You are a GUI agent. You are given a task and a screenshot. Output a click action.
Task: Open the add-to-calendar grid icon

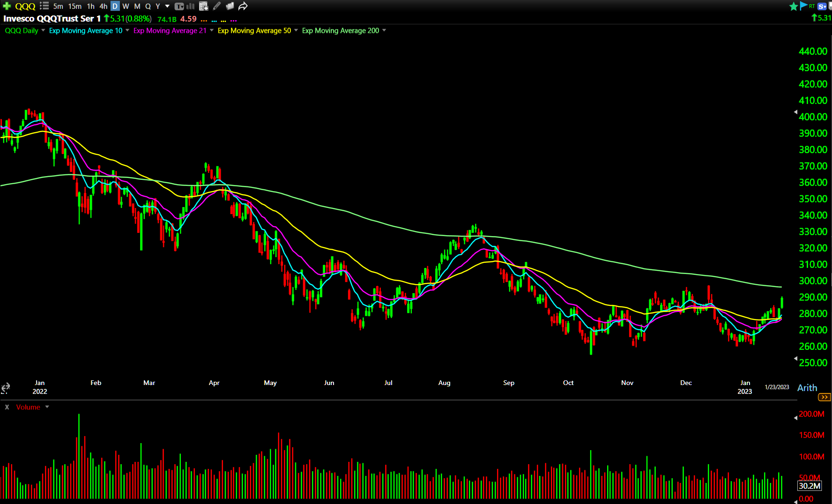coord(203,6)
